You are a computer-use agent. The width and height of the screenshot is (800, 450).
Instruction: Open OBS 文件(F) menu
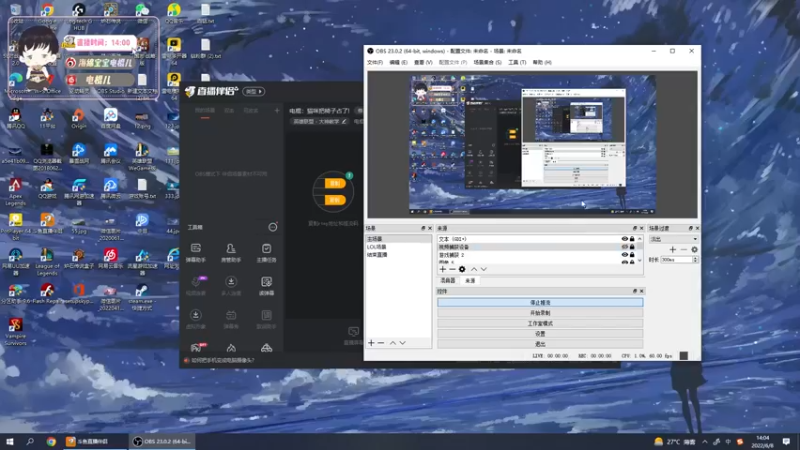(x=374, y=62)
